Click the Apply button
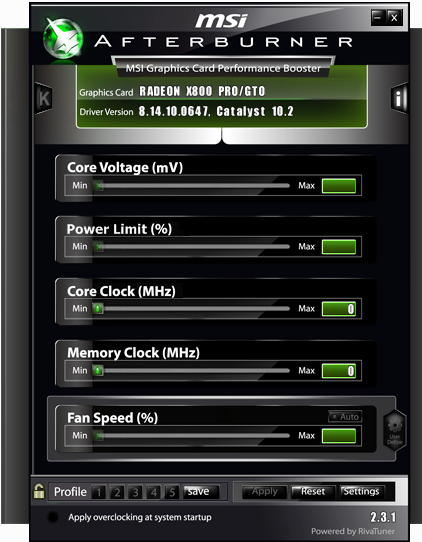The image size is (422, 542). click(x=264, y=492)
